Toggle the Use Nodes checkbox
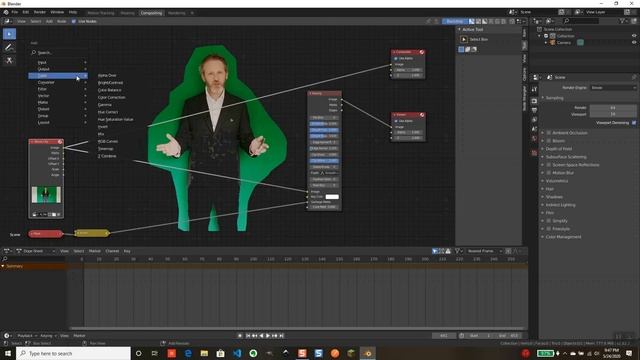Image resolution: width=640 pixels, height=360 pixels. (x=74, y=21)
